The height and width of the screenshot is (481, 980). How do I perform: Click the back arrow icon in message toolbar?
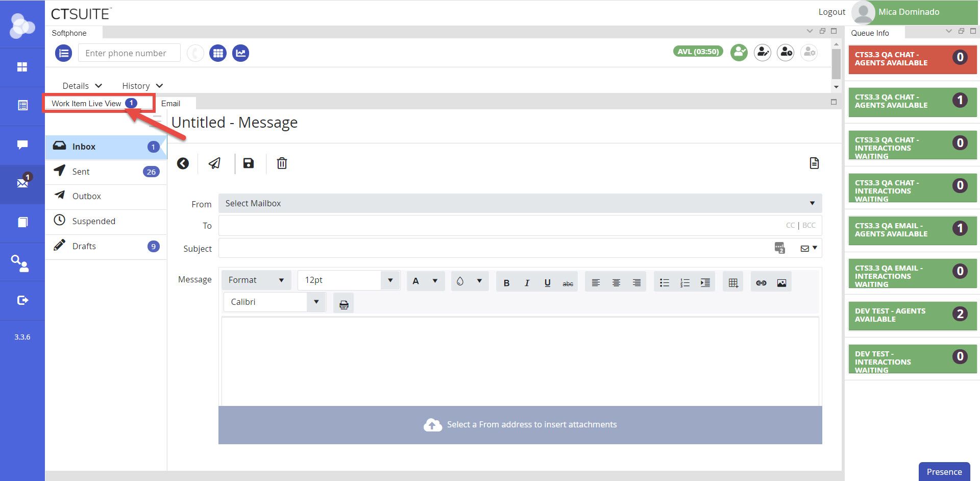point(183,163)
